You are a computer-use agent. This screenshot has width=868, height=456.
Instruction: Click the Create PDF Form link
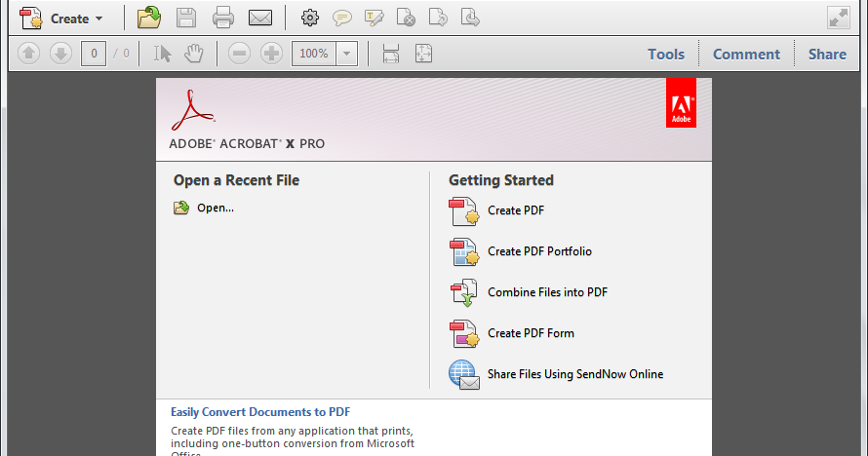click(x=531, y=333)
